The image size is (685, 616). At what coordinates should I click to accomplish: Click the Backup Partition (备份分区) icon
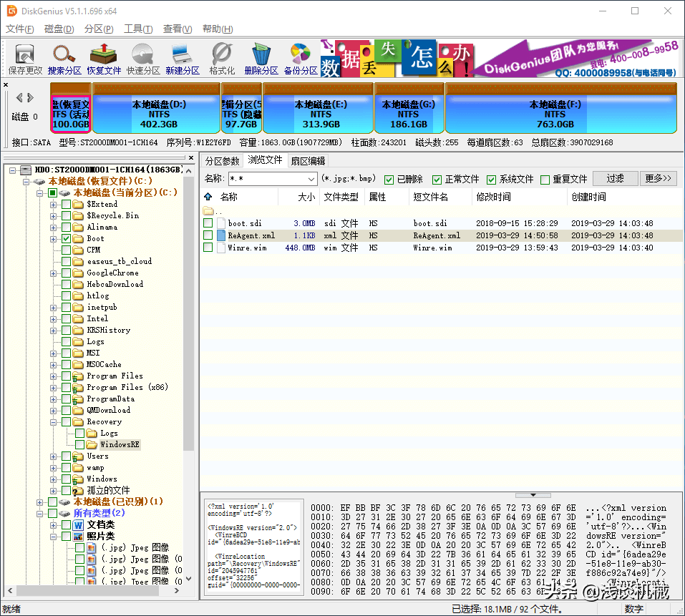[x=301, y=54]
